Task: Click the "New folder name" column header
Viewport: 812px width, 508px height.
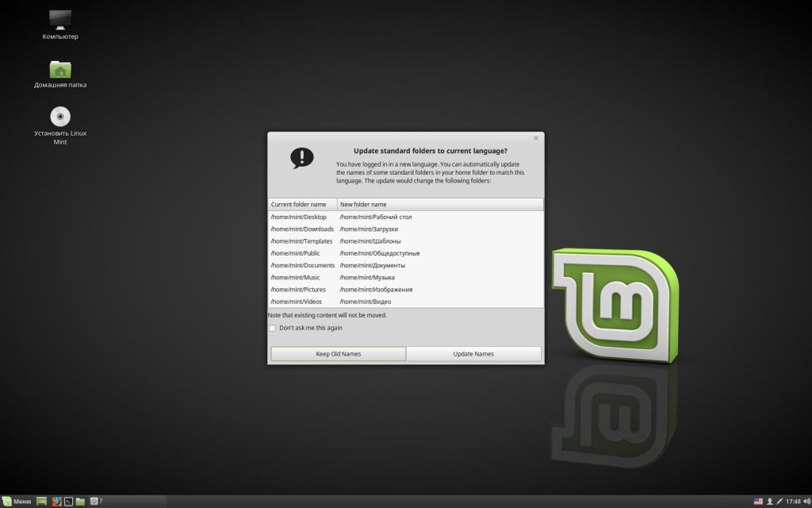Action: [x=440, y=204]
